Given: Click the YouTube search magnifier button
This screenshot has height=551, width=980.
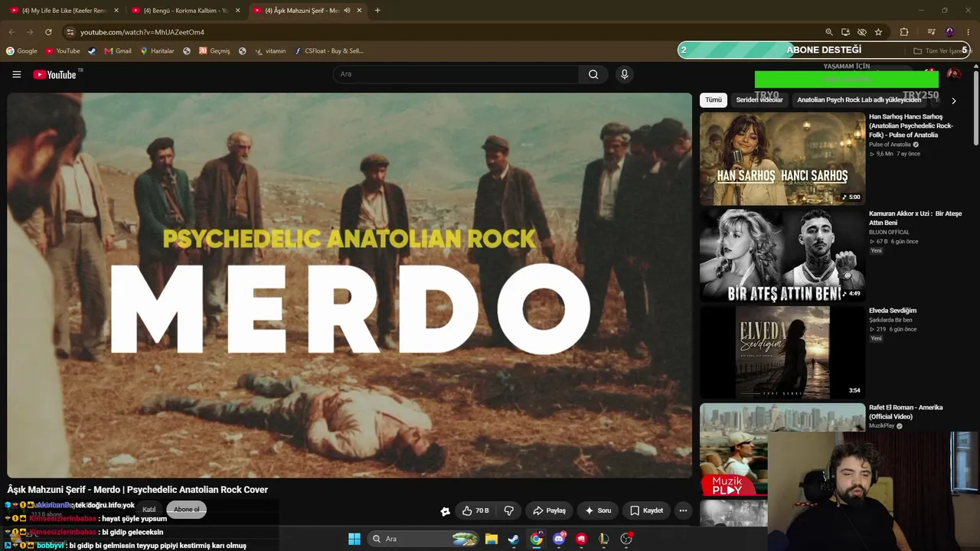Looking at the screenshot, I should coord(593,74).
